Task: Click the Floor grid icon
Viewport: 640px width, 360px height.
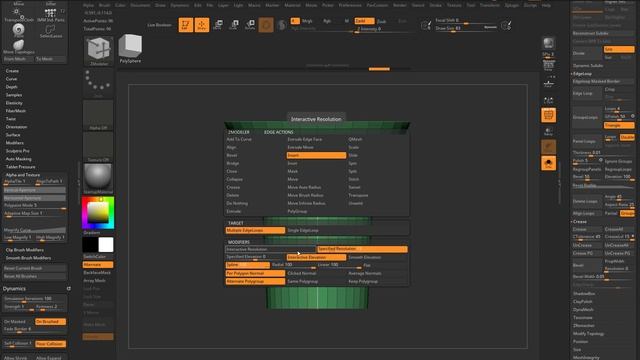Action: pyautogui.click(x=549, y=83)
